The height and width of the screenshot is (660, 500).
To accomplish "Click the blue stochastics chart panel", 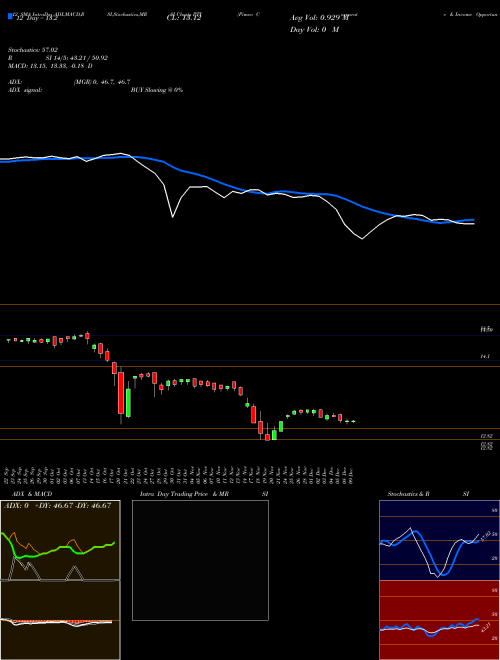I will click(x=439, y=540).
